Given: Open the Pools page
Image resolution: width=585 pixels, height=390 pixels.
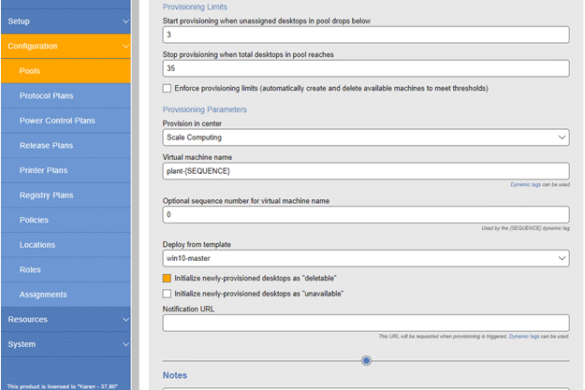Looking at the screenshot, I should (66, 71).
